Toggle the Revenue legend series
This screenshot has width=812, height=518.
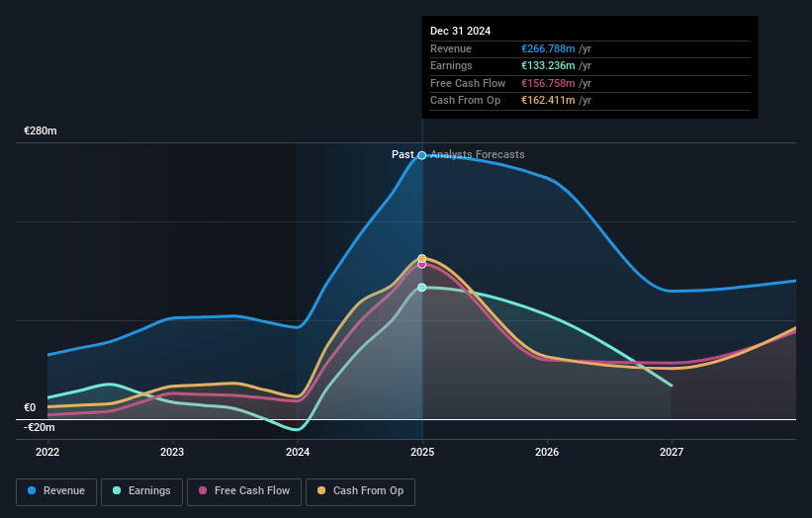pyautogui.click(x=56, y=491)
